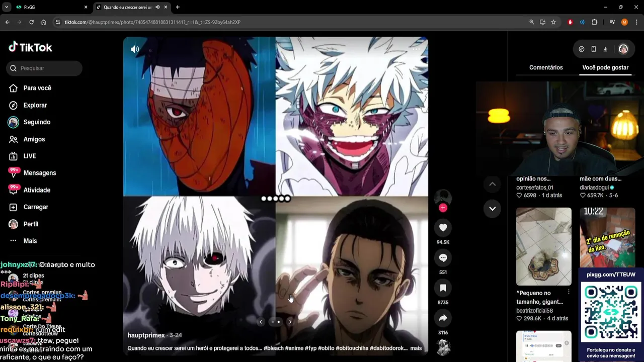Switch to the Comentários tab
Screen dimensions: 644x362
point(546,67)
